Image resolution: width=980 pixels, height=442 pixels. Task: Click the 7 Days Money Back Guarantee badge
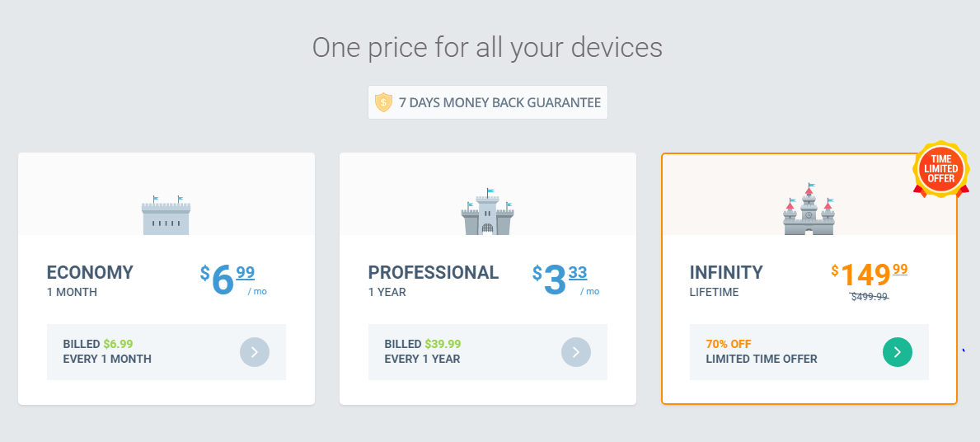tap(487, 102)
